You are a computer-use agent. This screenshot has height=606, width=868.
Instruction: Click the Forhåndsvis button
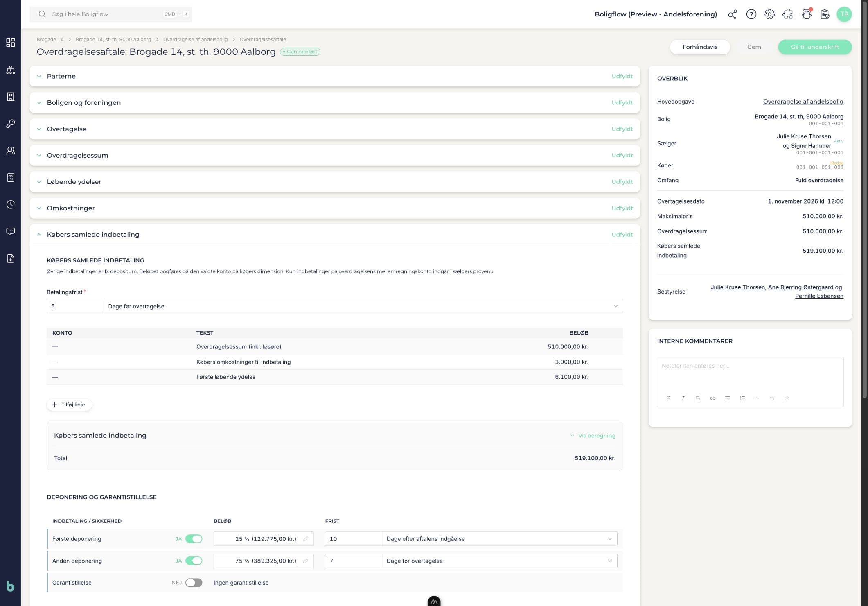click(700, 47)
